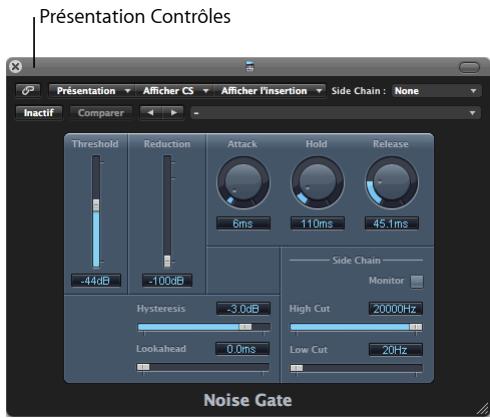
Task: Click the Hold 110ms value field
Action: pos(317,223)
